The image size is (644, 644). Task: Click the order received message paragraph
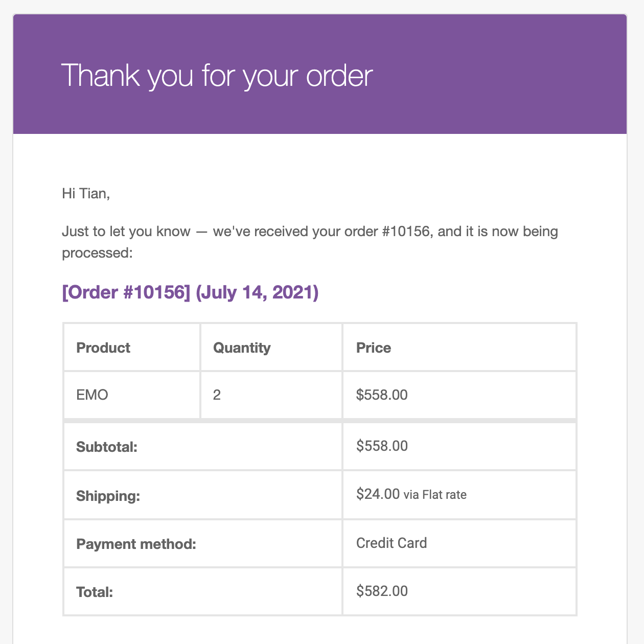[x=310, y=242]
